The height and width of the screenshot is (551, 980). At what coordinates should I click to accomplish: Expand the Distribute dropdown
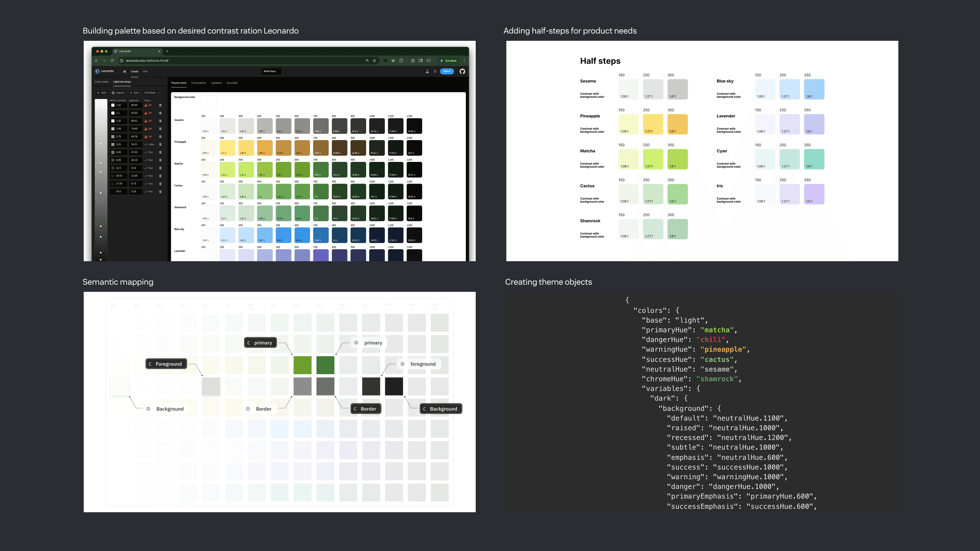(x=152, y=93)
